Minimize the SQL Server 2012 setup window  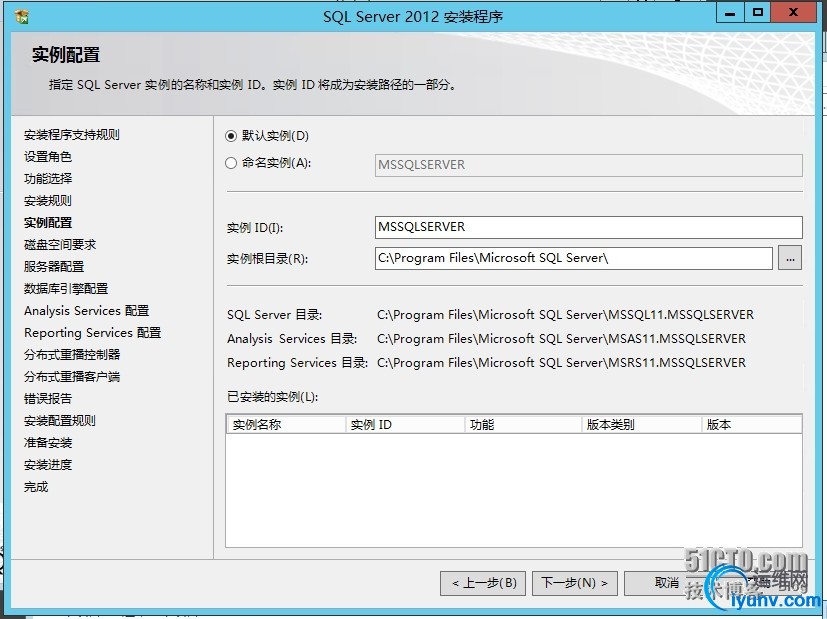click(730, 13)
